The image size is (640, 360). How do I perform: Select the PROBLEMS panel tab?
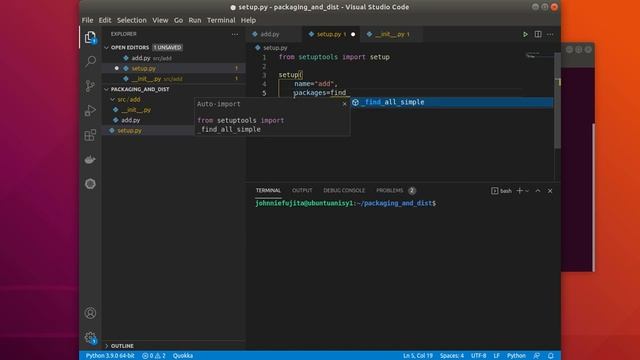[x=395, y=191]
